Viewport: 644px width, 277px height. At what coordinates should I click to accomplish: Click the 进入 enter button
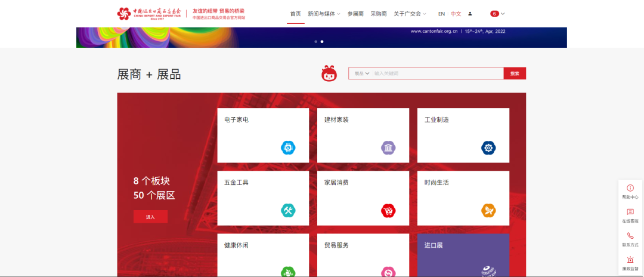coord(150,217)
